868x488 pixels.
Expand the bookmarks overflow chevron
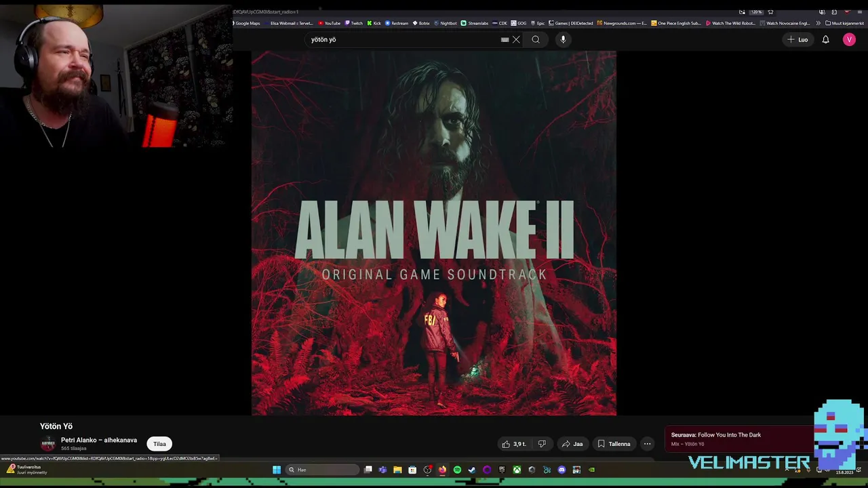pyautogui.click(x=818, y=23)
